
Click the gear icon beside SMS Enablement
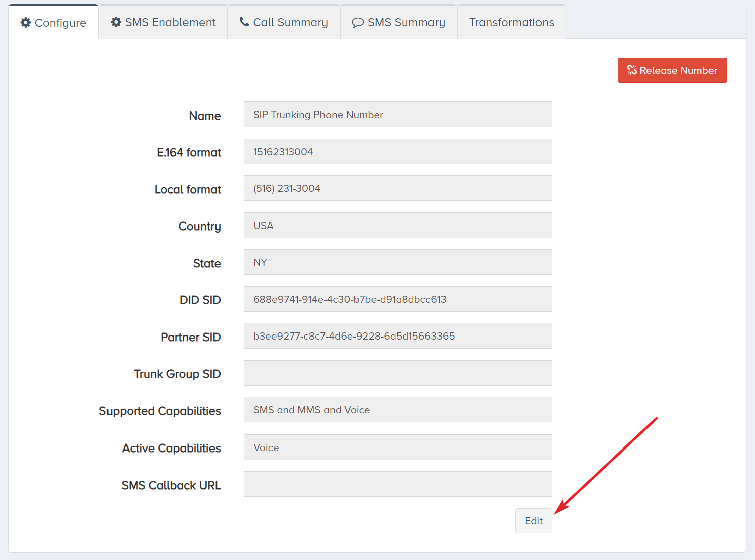pos(116,22)
